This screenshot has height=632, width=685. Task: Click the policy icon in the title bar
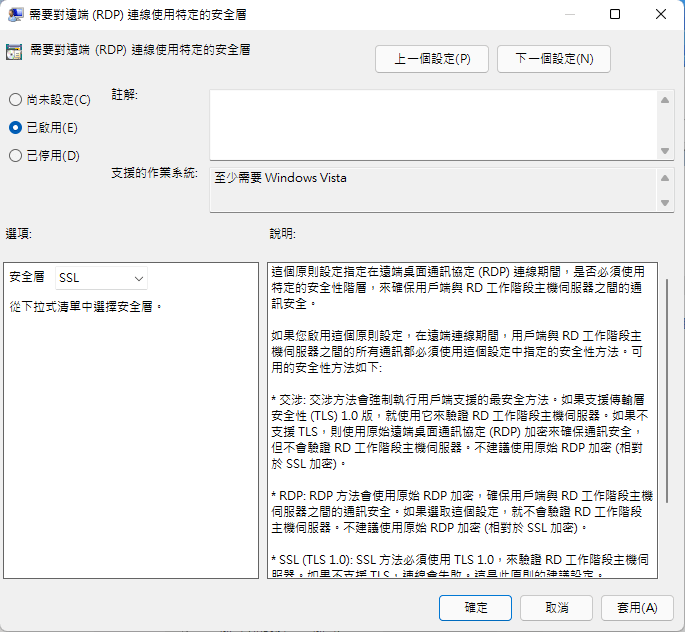15,14
